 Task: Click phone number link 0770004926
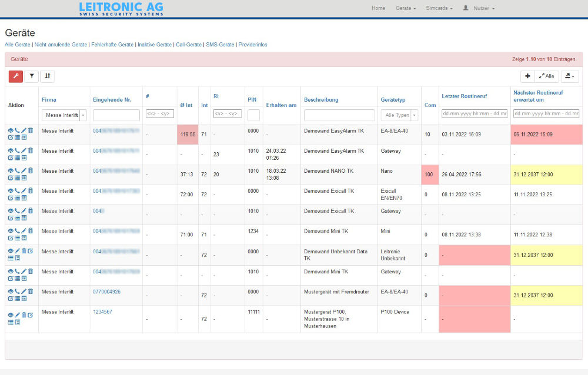(x=106, y=292)
